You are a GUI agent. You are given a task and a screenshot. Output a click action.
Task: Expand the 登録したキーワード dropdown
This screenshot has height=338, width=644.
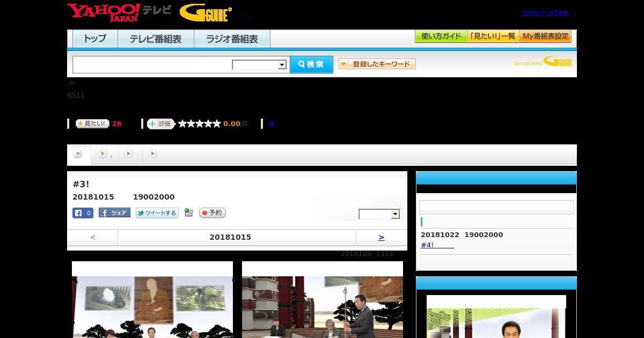point(377,64)
